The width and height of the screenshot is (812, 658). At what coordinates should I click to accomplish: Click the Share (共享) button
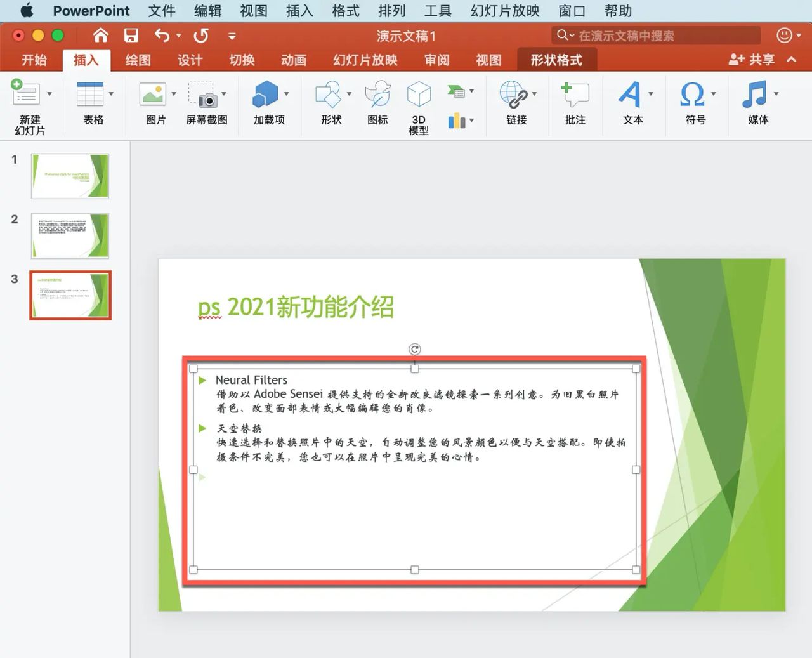point(752,60)
